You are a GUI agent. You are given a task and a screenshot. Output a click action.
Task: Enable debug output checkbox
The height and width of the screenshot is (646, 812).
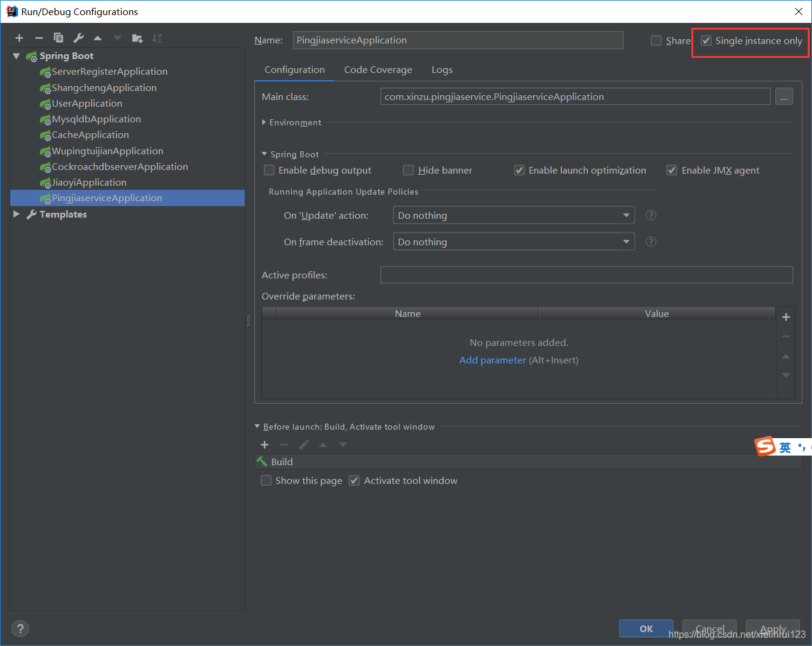tap(269, 171)
